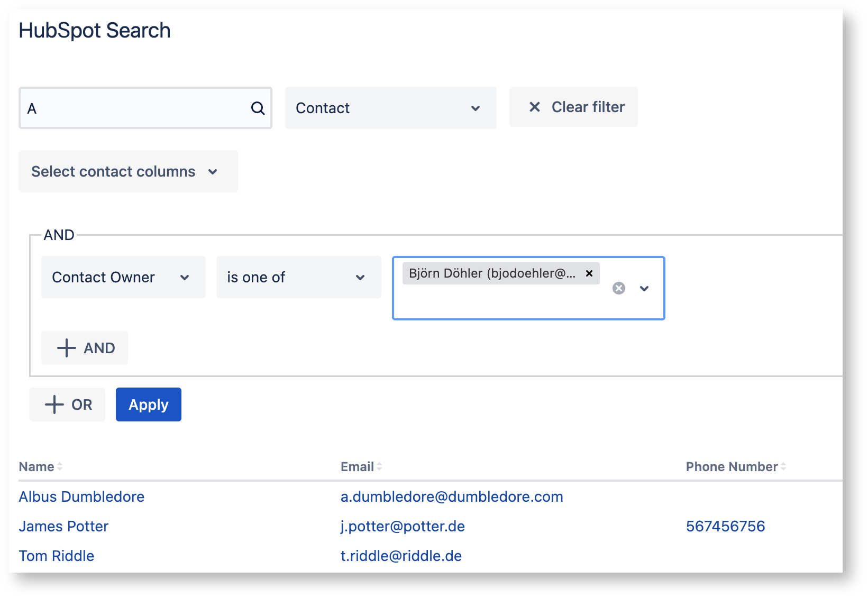
Task: Open the Contact Owner property dropdown
Action: (x=123, y=277)
